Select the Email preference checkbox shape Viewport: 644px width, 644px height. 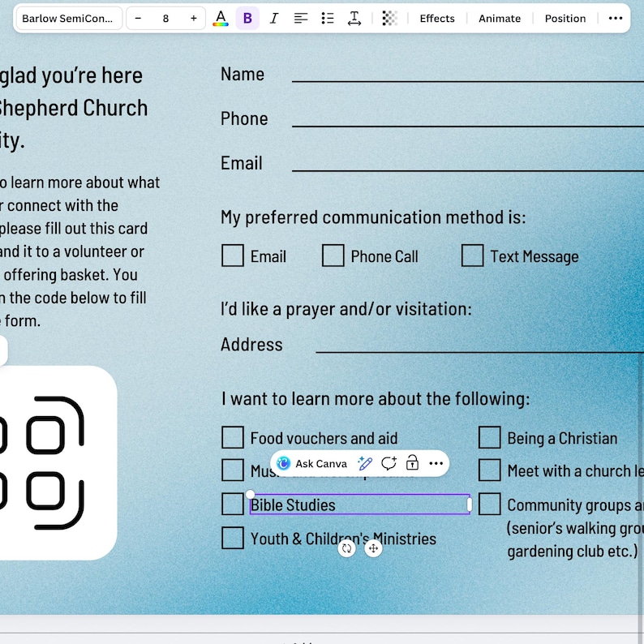[x=233, y=255]
